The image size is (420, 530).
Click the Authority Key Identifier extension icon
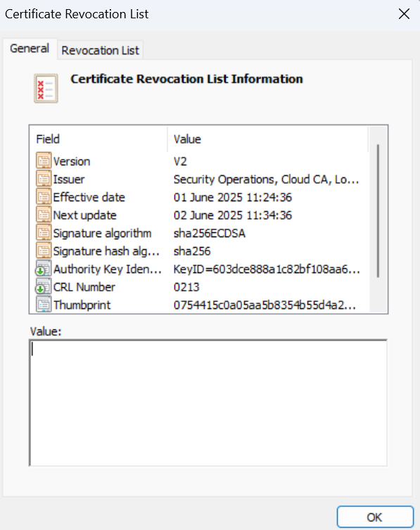point(44,268)
